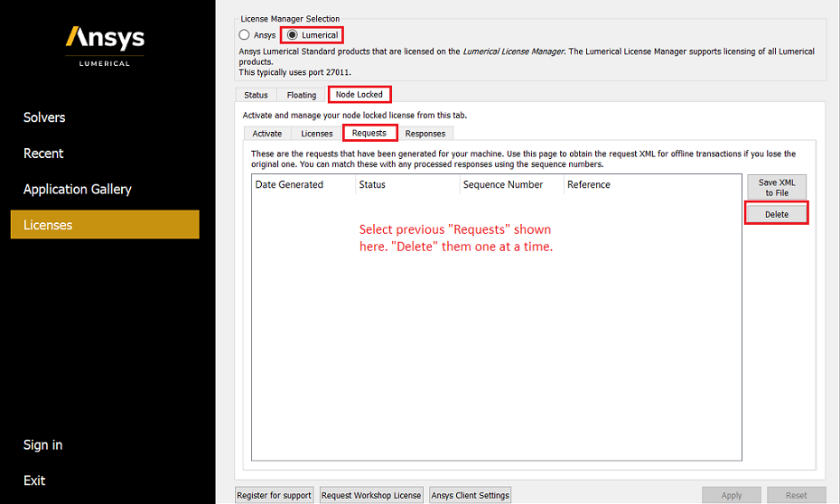Click the Ansys Lumerical logo

pyautogui.click(x=105, y=45)
